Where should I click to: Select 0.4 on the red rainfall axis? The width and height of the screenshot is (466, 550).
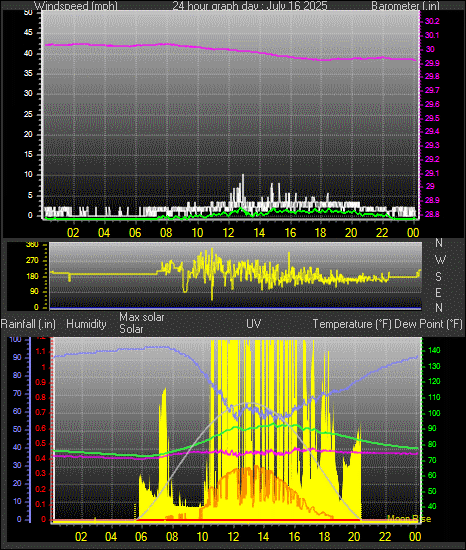(x=41, y=459)
